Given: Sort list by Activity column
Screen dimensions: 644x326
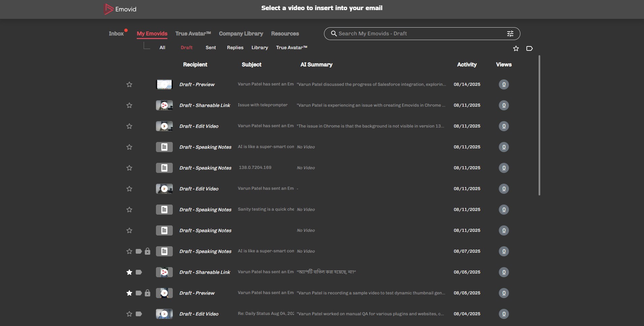Looking at the screenshot, I should point(466,65).
